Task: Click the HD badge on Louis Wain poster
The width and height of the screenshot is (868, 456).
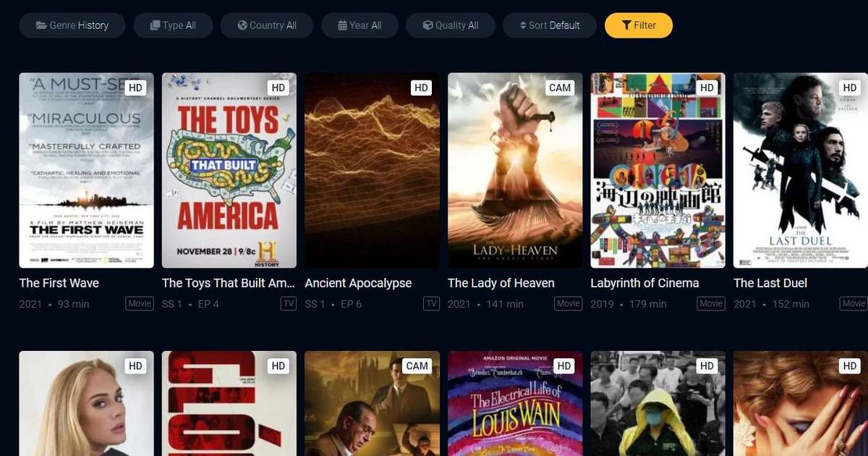Action: pos(564,366)
